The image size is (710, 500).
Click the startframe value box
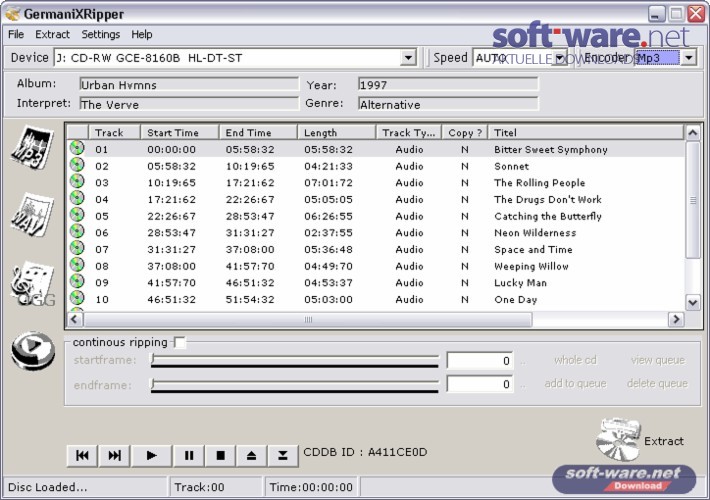pyautogui.click(x=480, y=361)
